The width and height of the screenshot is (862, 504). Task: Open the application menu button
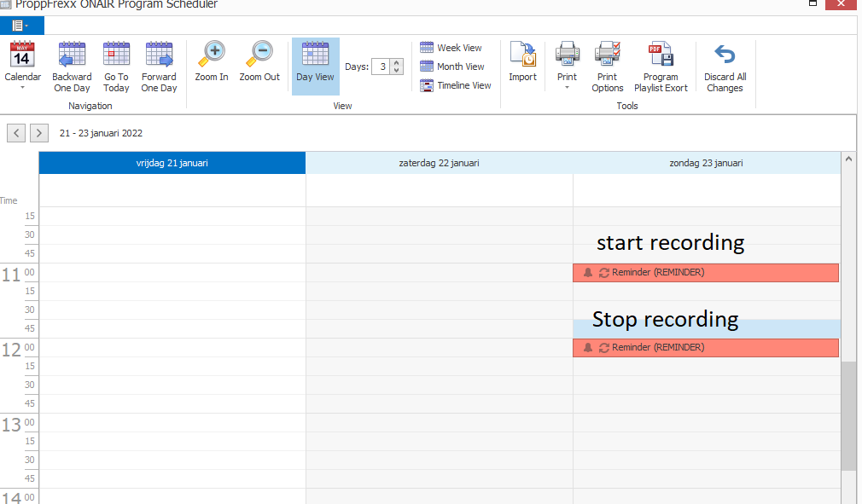coord(21,26)
